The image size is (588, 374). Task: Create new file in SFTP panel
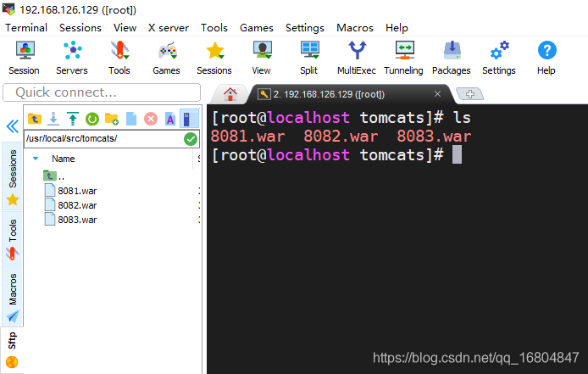(131, 119)
